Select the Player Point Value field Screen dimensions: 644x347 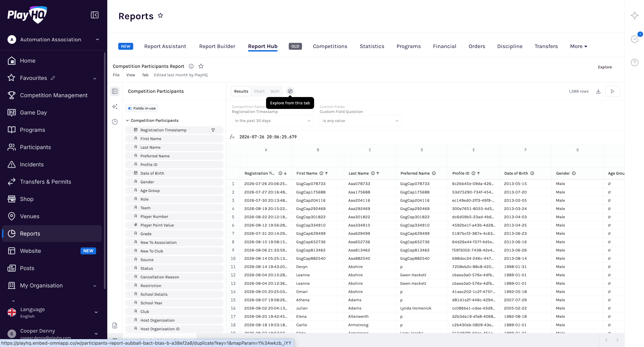point(174,225)
